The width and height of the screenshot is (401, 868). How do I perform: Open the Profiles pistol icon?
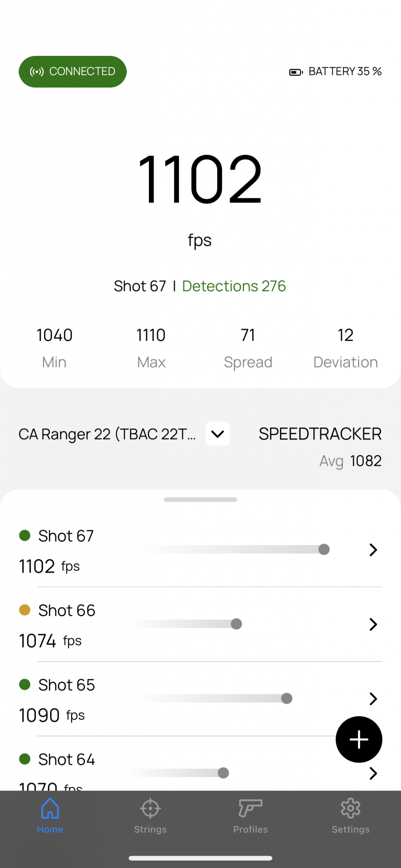point(250,808)
